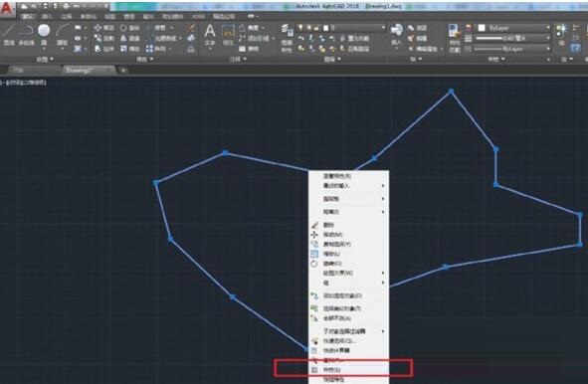Choose Copy Selection 复制选择(Y) in context menu
The width and height of the screenshot is (588, 384).
click(x=348, y=244)
